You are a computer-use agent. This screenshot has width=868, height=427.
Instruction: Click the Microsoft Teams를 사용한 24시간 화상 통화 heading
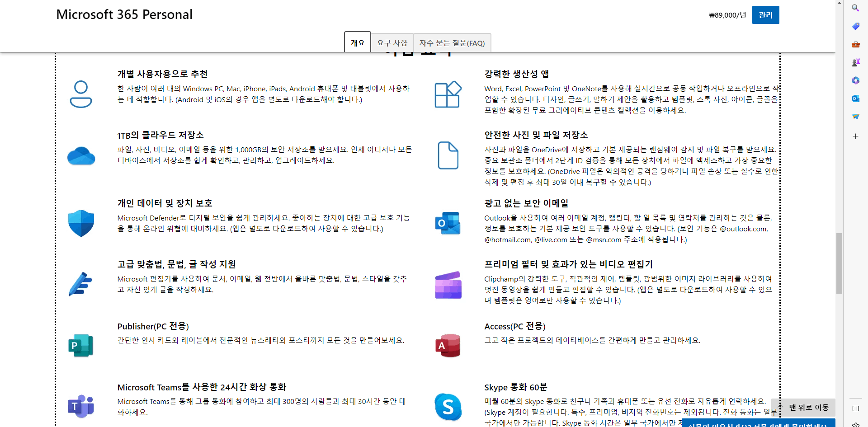pyautogui.click(x=202, y=387)
